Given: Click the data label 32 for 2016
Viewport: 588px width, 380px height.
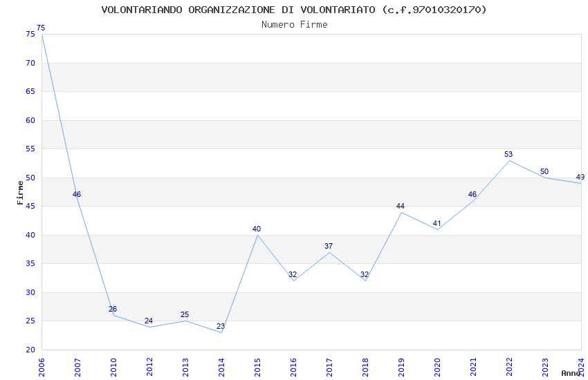Looking at the screenshot, I should [293, 275].
